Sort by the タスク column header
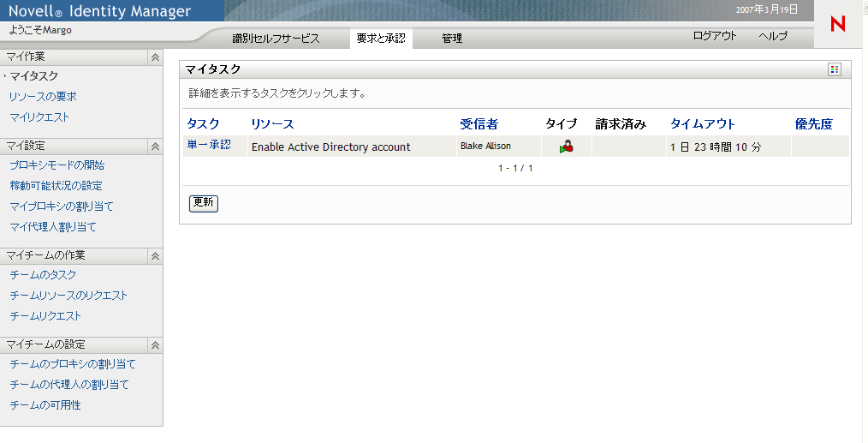Screen dimensions: 868x443 point(203,124)
